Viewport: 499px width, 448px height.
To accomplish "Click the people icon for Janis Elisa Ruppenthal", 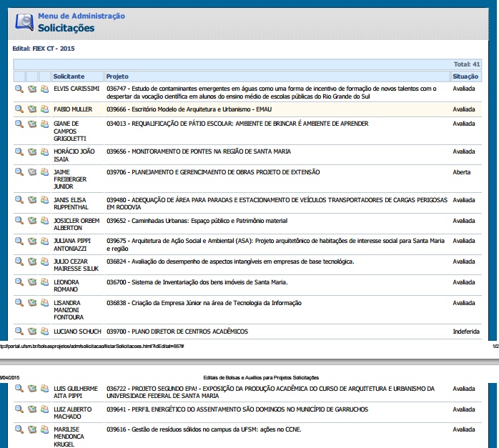I will (44, 200).
